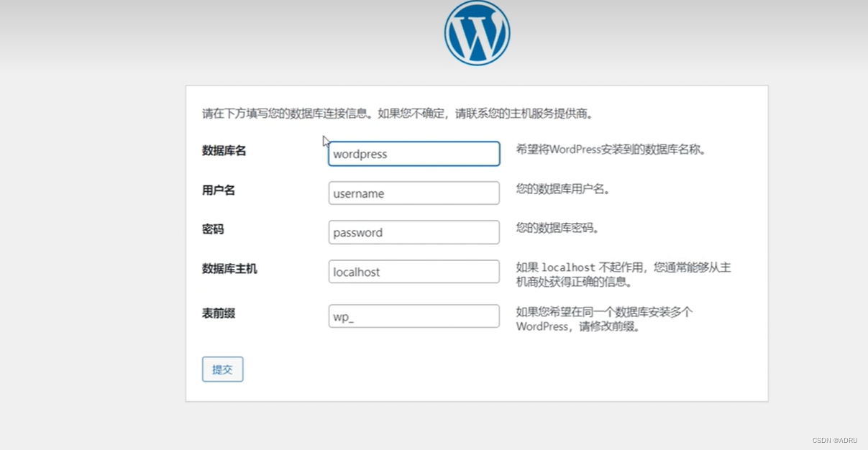Click description 您的数据库用户名
868x450 pixels.
click(x=563, y=189)
